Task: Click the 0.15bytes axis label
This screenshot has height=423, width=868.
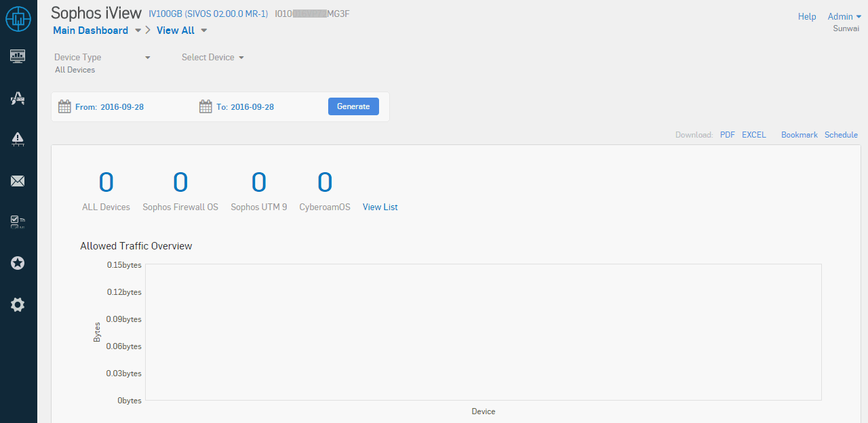Action: [124, 265]
